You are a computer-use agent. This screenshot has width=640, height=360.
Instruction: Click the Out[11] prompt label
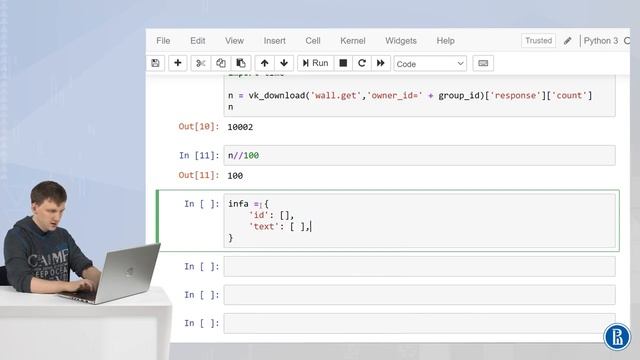199,175
